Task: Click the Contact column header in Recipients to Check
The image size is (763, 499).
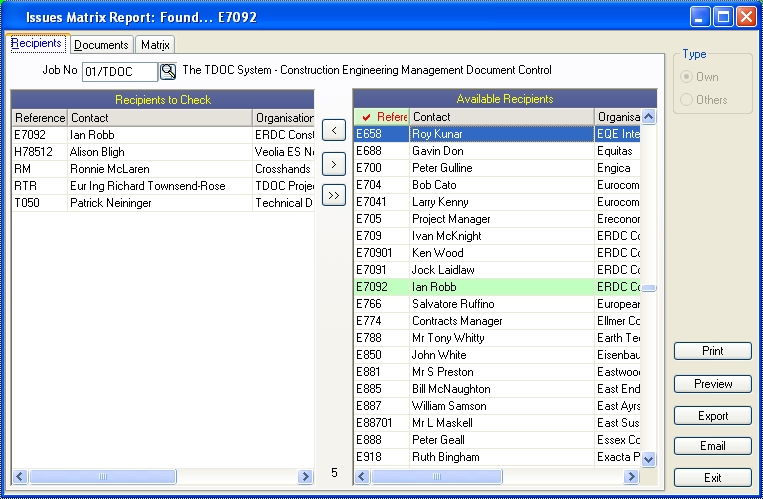Action: click(160, 118)
